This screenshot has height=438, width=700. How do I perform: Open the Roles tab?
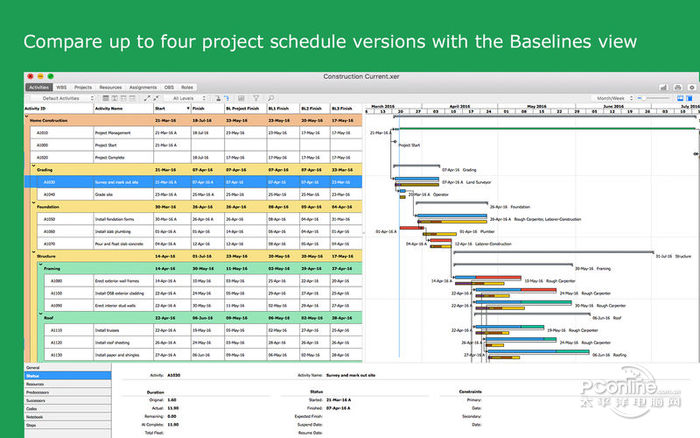point(187,87)
